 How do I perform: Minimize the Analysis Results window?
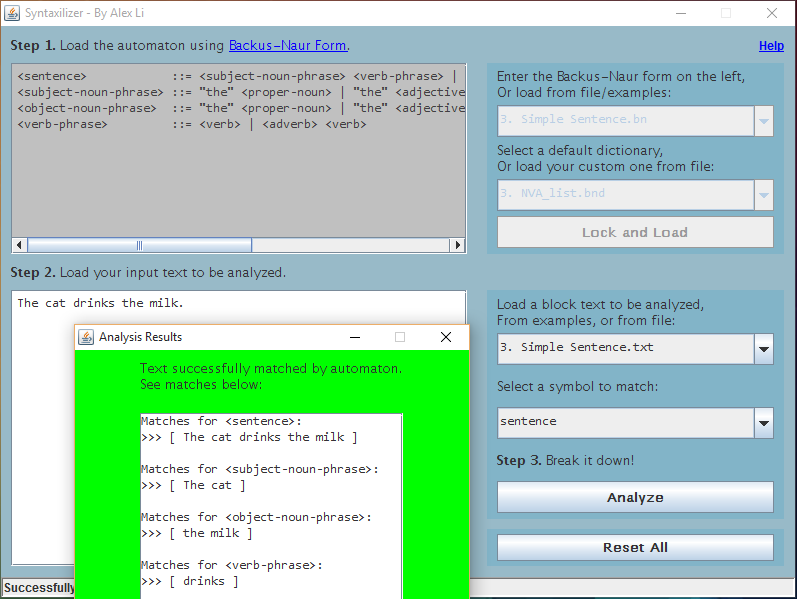[355, 337]
